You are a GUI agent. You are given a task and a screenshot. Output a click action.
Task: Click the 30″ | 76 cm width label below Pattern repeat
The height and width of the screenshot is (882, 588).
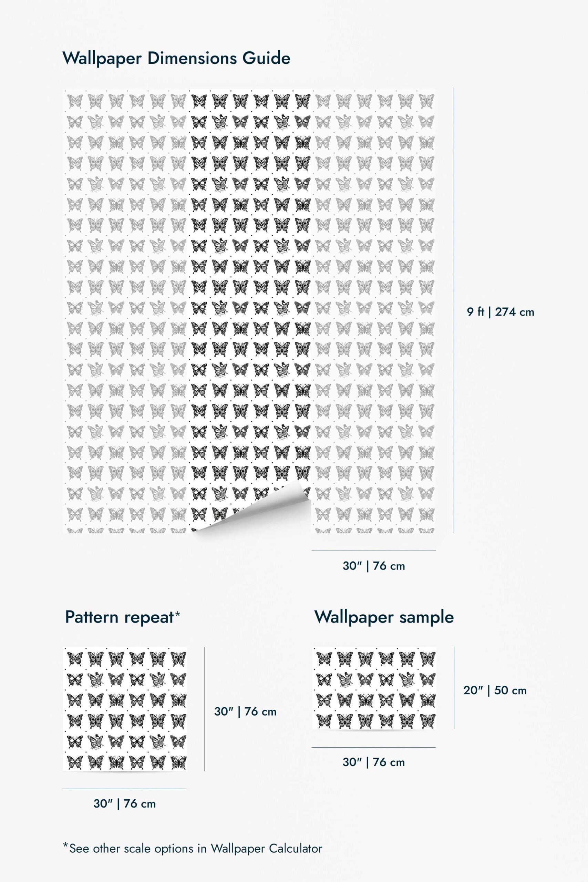(x=124, y=804)
